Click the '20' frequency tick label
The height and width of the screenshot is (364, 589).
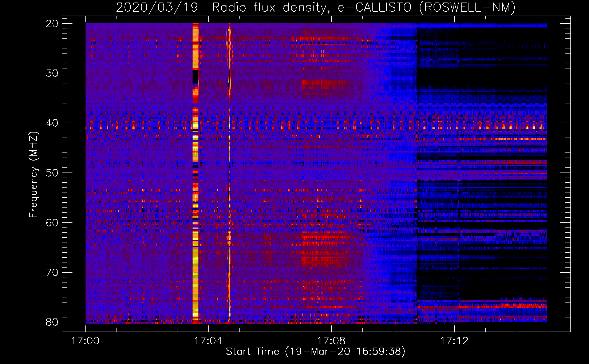[x=52, y=24]
